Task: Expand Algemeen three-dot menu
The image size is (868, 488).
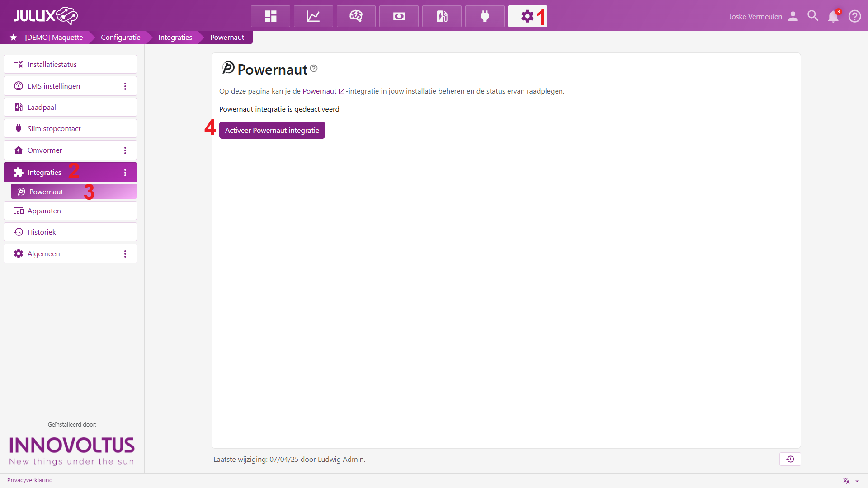Action: pyautogui.click(x=125, y=253)
